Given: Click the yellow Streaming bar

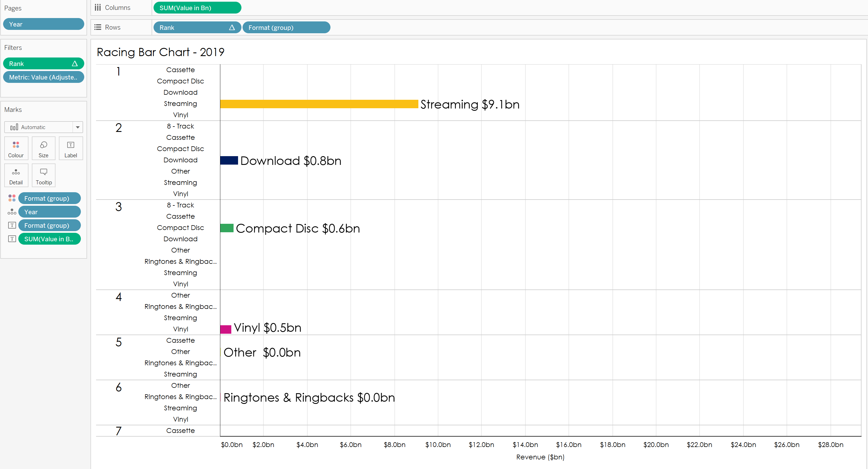Looking at the screenshot, I should (319, 104).
